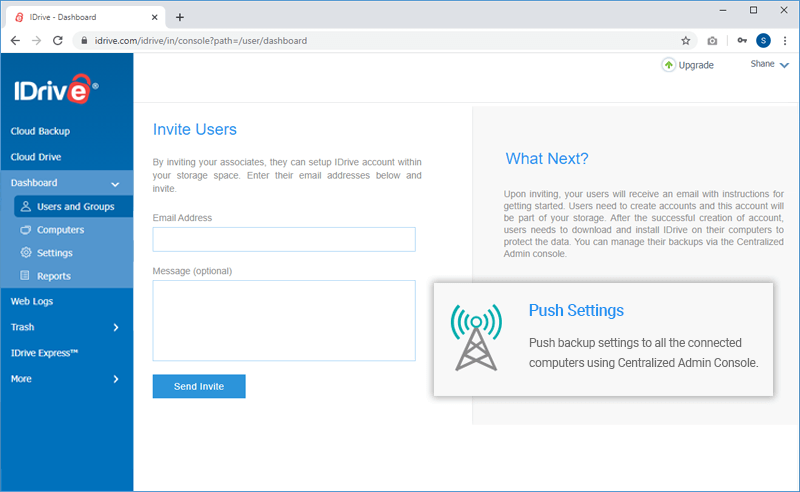The width and height of the screenshot is (800, 492).
Task: Click the What Next? heading
Action: [546, 159]
